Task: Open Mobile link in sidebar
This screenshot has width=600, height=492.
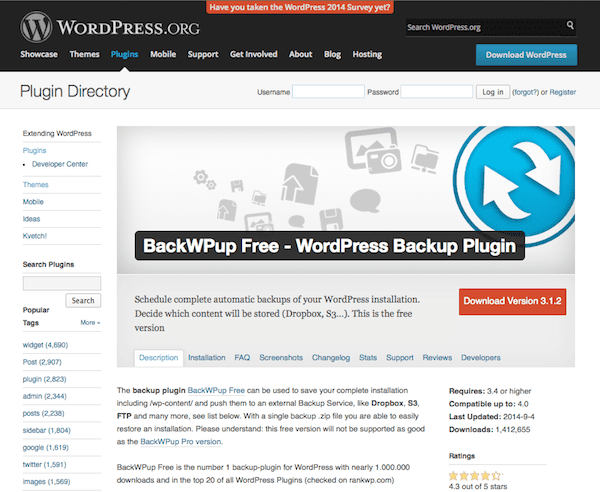Action: [33, 202]
